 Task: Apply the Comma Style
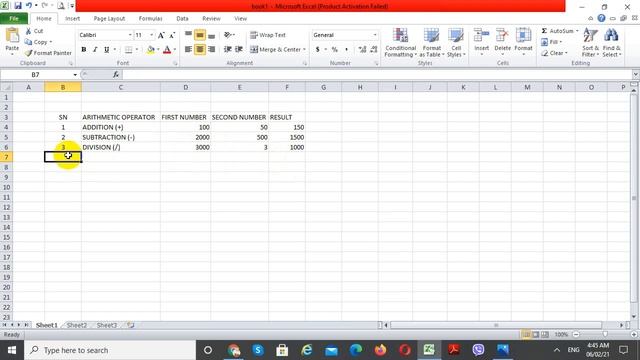[x=347, y=49]
